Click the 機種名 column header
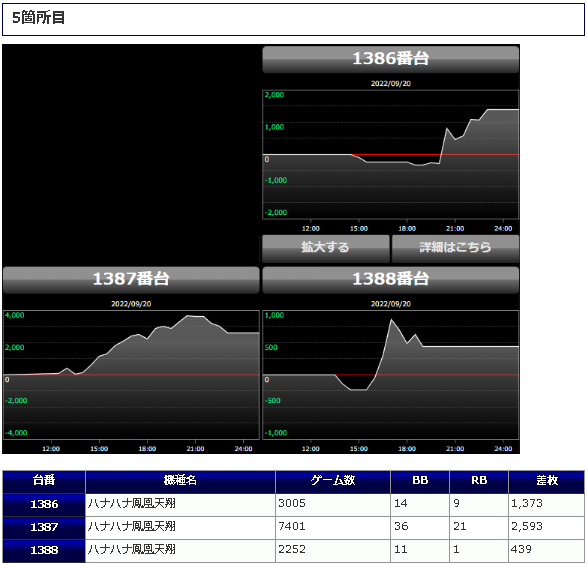Image resolution: width=587 pixels, height=572 pixels. 180,482
